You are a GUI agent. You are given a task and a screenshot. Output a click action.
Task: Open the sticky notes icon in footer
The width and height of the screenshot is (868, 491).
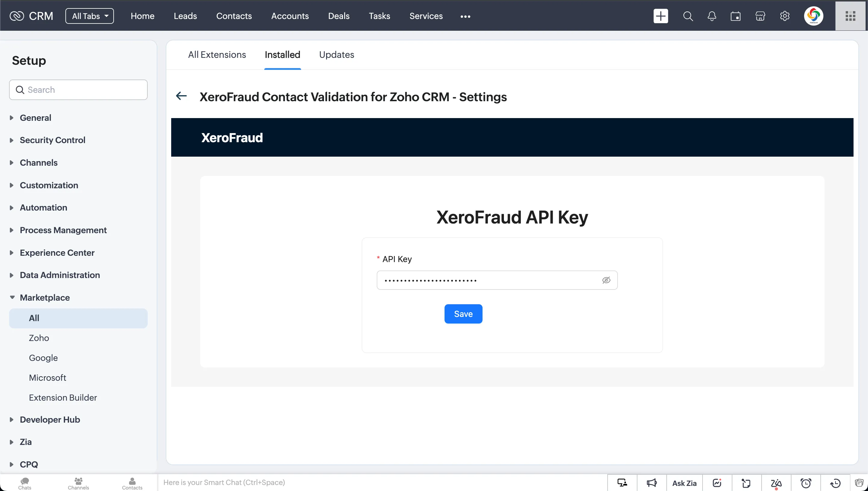[746, 483]
